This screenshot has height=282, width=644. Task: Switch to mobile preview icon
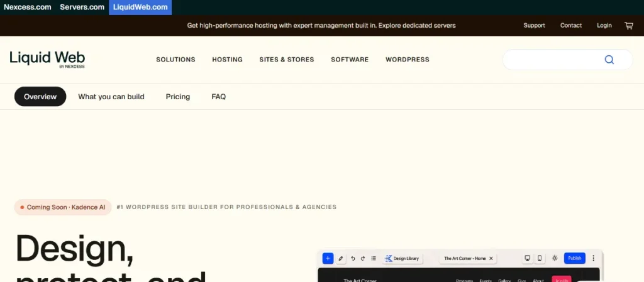click(x=540, y=258)
